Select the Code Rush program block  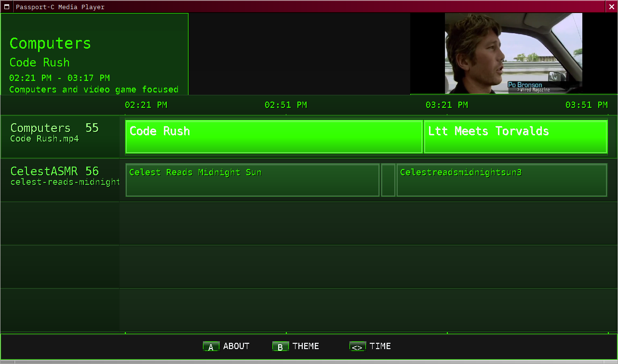[274, 137]
